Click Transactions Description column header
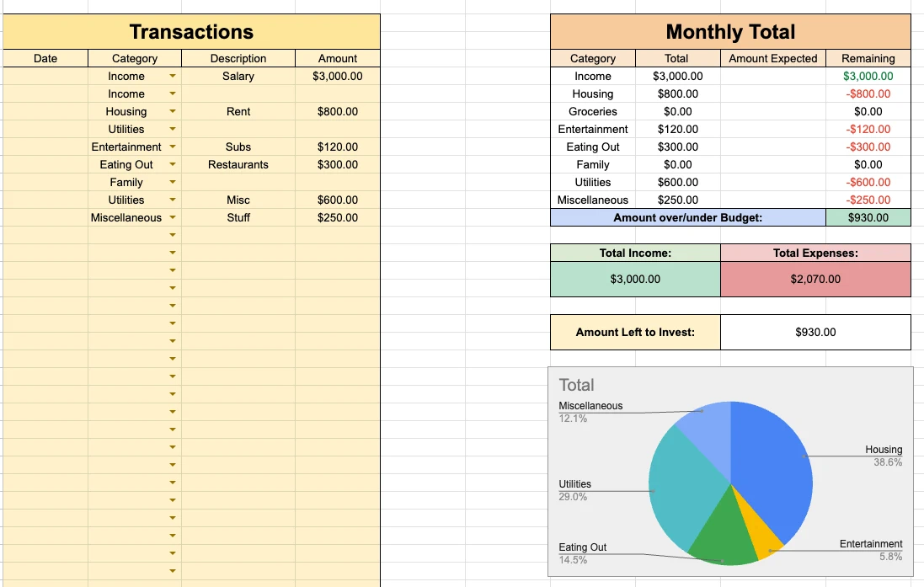 point(238,58)
